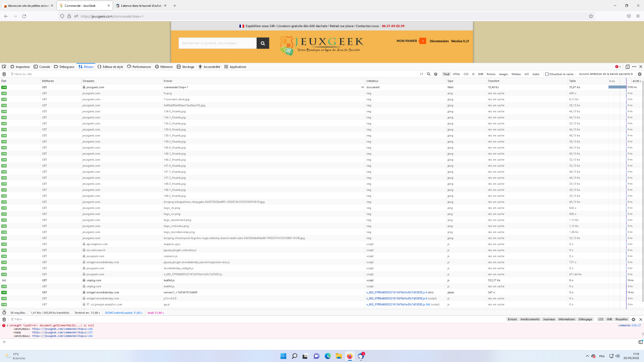Toggle responsive design mode icon
Image resolution: width=644 pixels, height=362 pixels.
[x=627, y=67]
